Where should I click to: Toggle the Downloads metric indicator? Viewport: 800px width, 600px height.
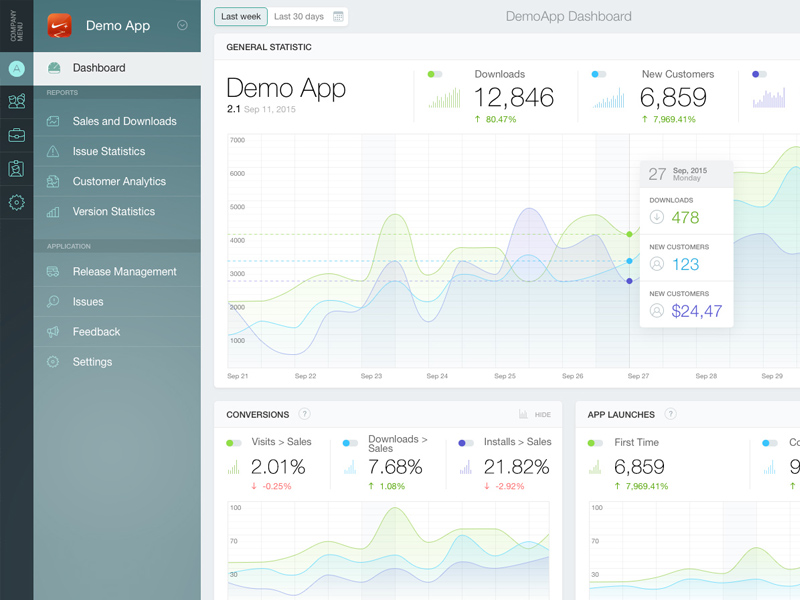[x=432, y=73]
